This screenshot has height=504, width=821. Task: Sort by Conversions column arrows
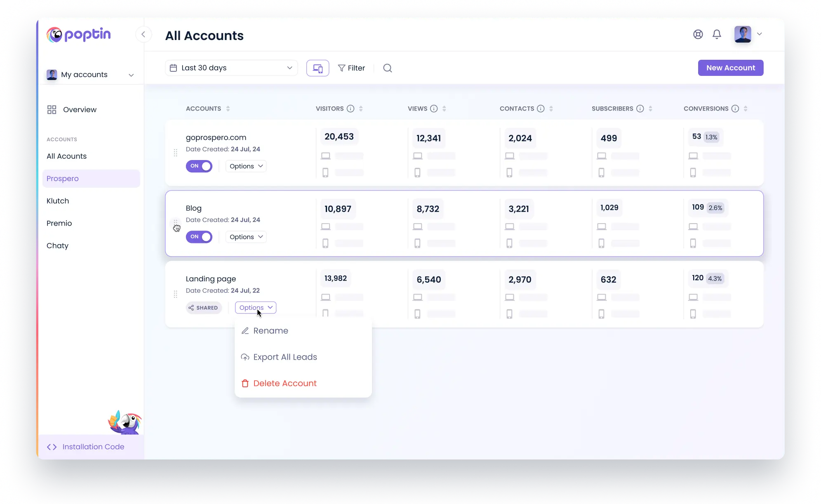746,108
